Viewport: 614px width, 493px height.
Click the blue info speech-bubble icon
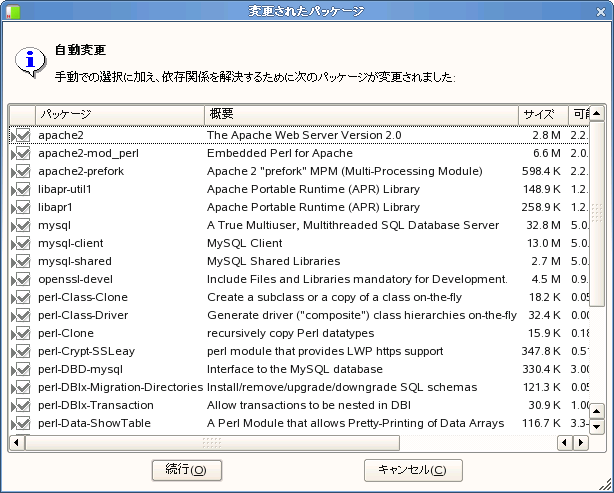(x=30, y=61)
